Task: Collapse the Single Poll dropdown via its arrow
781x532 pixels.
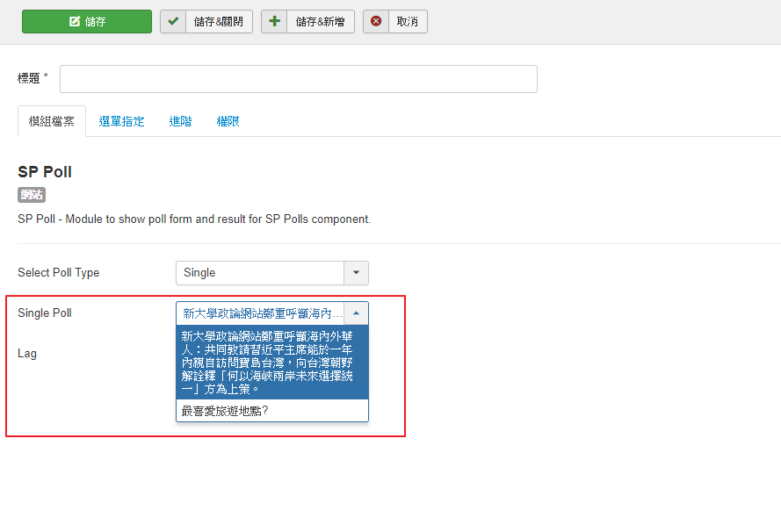Action: [x=356, y=313]
